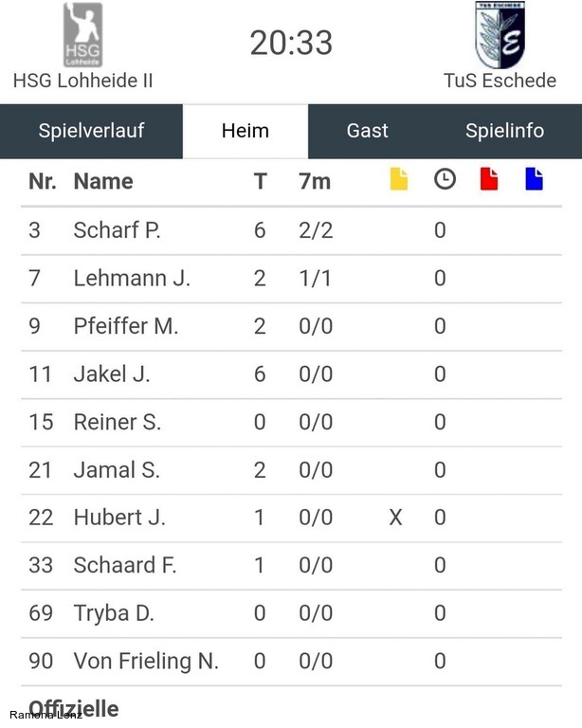Select player row Jakel J.
Screen dimensions: 582x728
[x=291, y=374]
